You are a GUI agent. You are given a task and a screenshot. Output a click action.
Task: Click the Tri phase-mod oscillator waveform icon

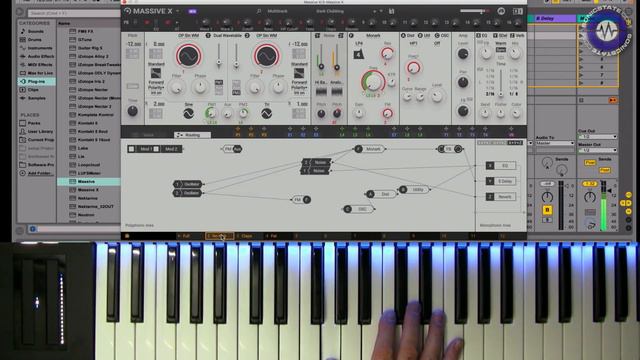267,113
